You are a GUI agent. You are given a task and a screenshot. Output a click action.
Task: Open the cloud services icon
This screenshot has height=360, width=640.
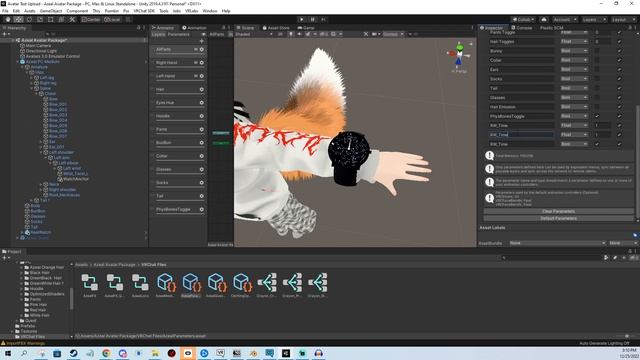coord(544,19)
